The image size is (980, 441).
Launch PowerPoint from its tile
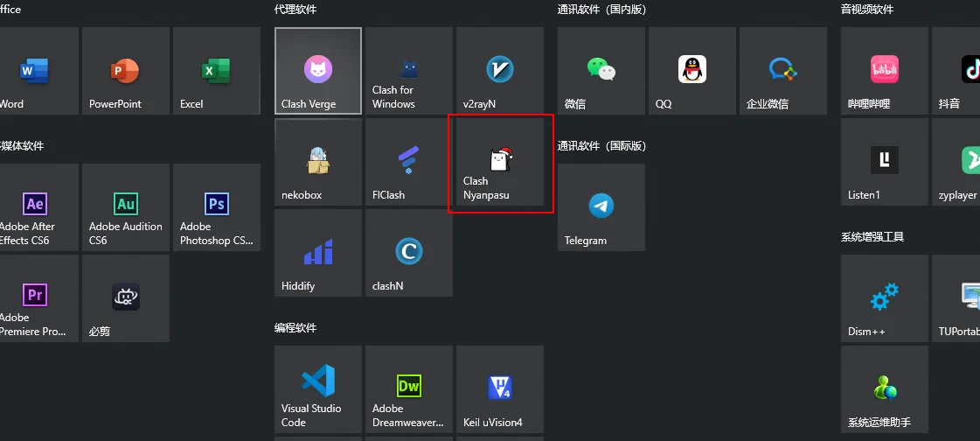126,71
